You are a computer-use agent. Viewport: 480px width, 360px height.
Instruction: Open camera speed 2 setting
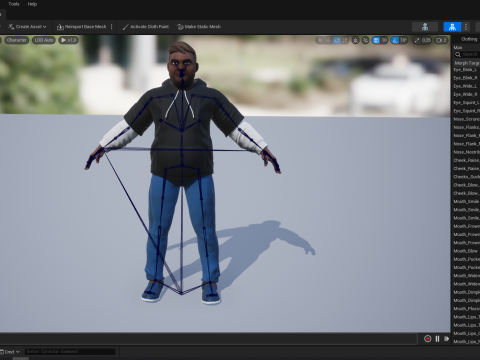click(441, 40)
